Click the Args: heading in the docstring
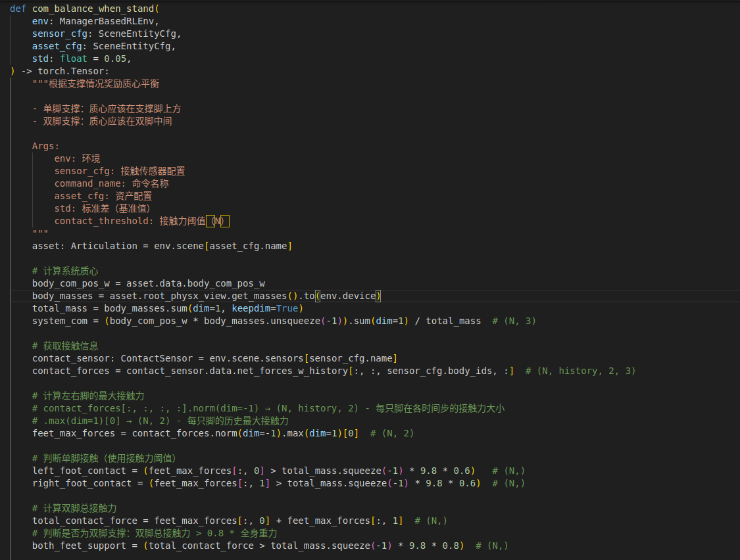740x560 pixels. (46, 146)
